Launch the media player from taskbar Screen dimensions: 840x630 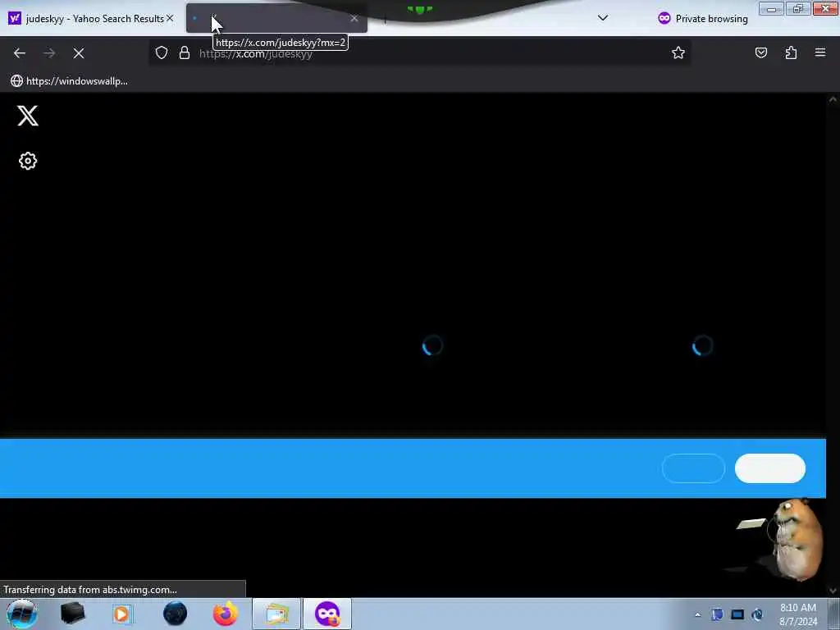point(121,614)
